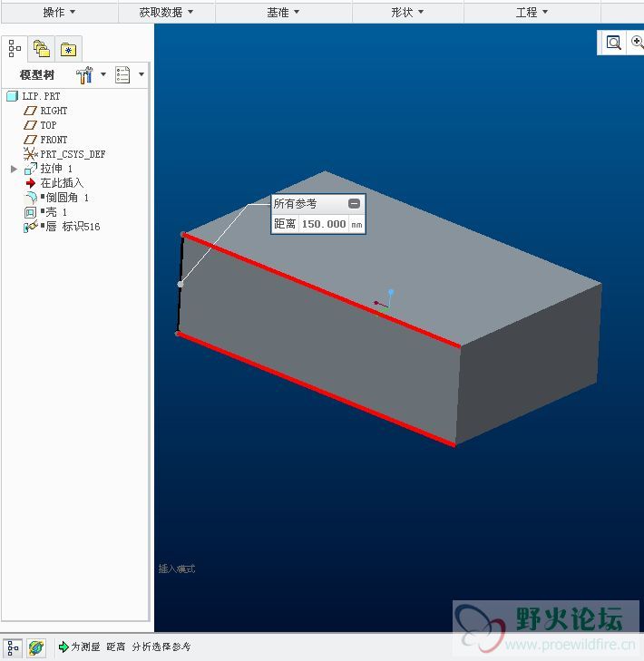Click the Refit zoom icon in viewport
The image size is (644, 661).
(614, 43)
